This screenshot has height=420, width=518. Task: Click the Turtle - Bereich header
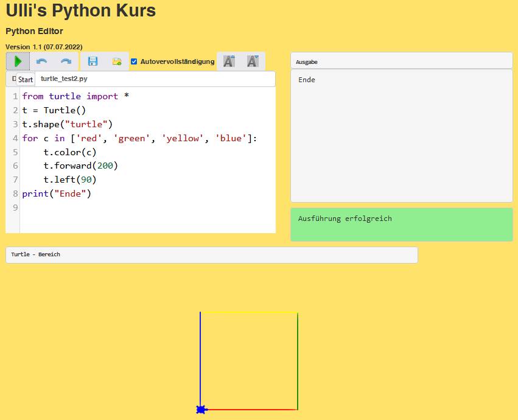212,255
